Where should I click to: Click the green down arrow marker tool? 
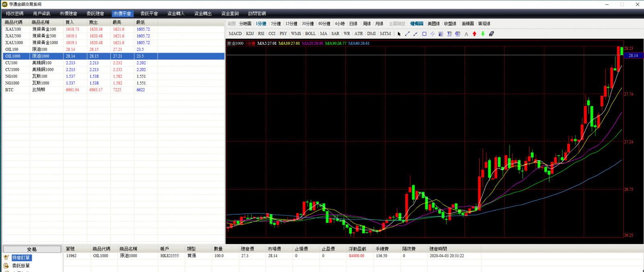click(x=483, y=34)
